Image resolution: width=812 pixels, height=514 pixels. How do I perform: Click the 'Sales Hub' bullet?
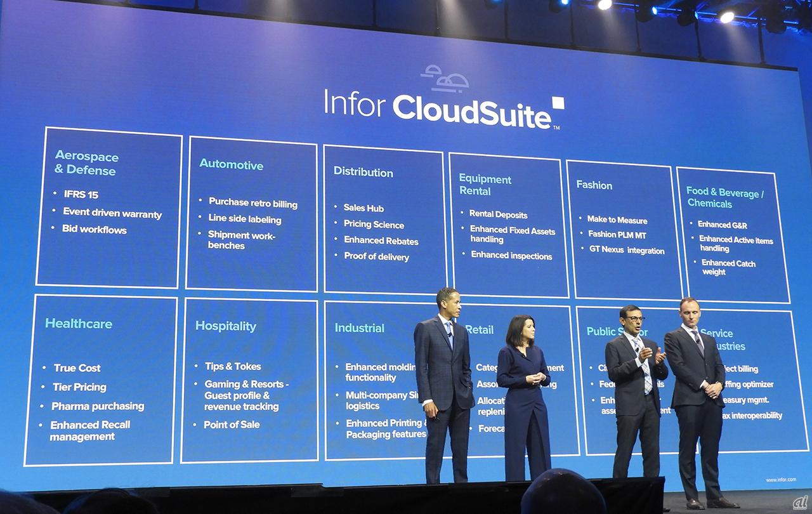click(x=363, y=208)
